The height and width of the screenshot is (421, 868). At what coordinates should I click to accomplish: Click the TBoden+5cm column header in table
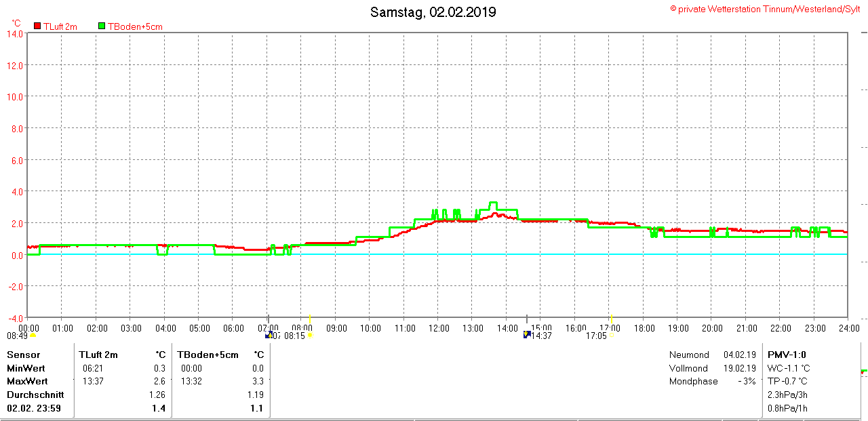pos(208,355)
